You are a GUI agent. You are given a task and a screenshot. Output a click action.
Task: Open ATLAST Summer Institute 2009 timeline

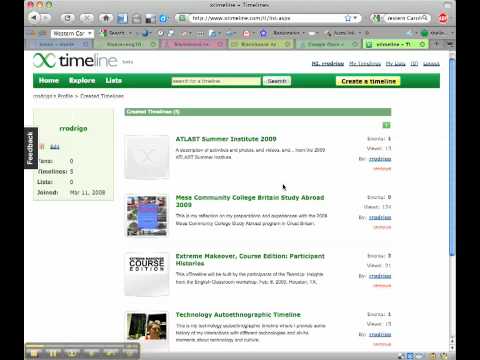[x=226, y=139]
